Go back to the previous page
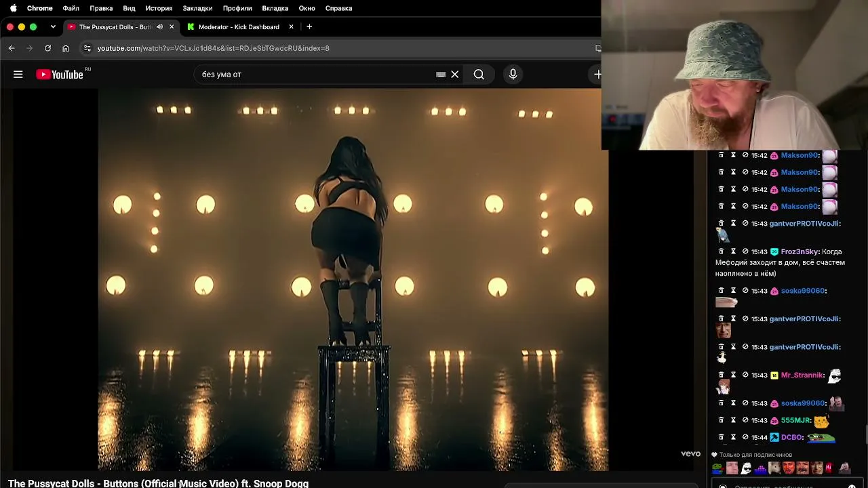 pyautogui.click(x=12, y=48)
